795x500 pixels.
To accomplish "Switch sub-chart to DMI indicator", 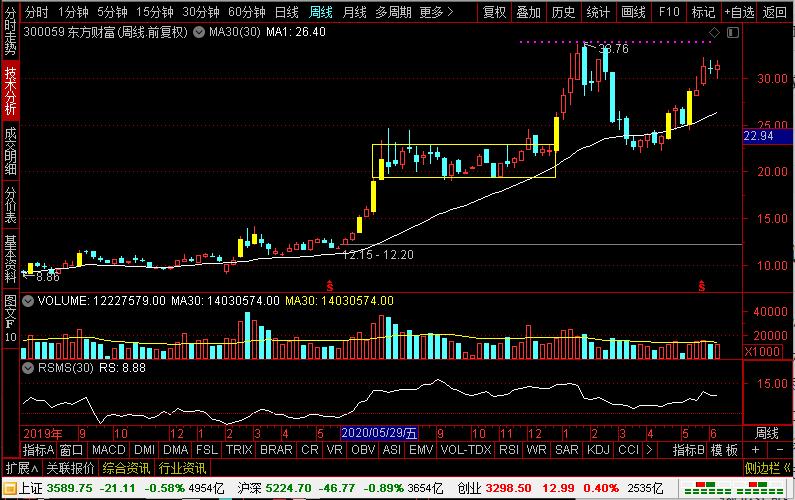I will (144, 450).
